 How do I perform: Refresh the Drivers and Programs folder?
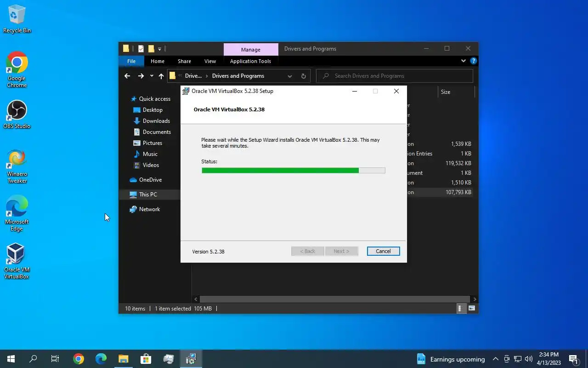click(303, 76)
